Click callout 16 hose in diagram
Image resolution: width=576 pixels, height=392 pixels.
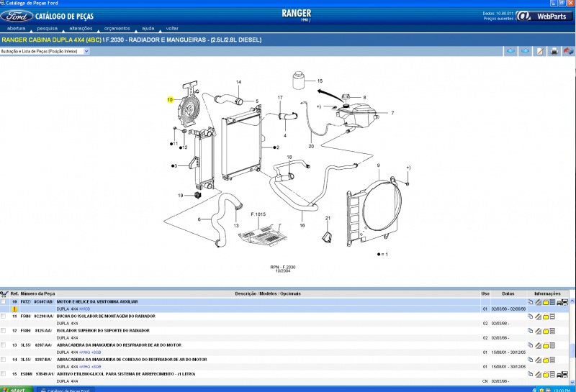[x=302, y=225]
